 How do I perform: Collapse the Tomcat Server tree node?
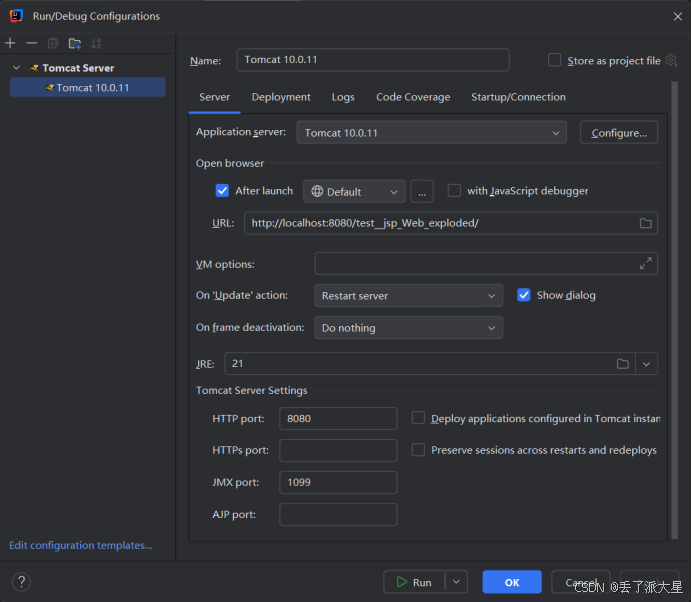click(x=16, y=68)
